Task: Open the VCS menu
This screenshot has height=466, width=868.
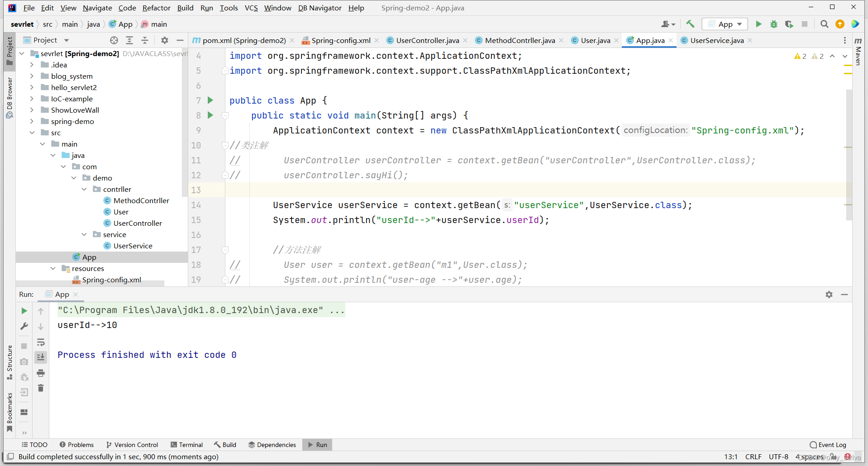Action: 251,8
